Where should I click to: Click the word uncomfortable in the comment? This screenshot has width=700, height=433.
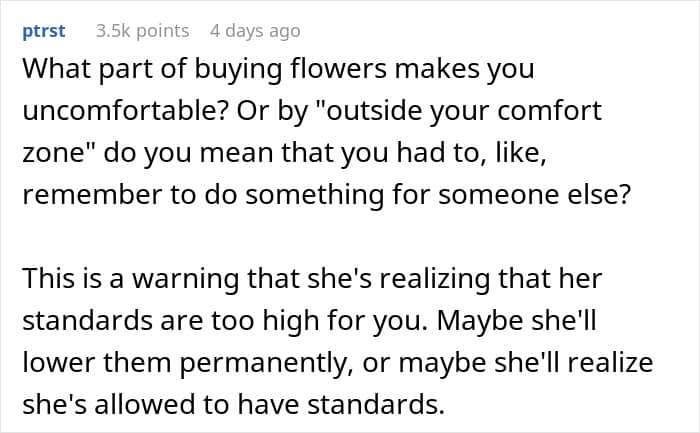click(126, 110)
